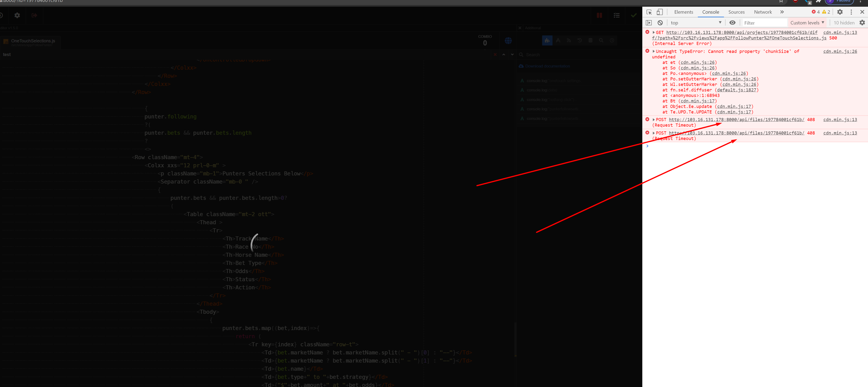Click the inspect element picker icon
Image resolution: width=868 pixels, height=387 pixels.
point(649,12)
